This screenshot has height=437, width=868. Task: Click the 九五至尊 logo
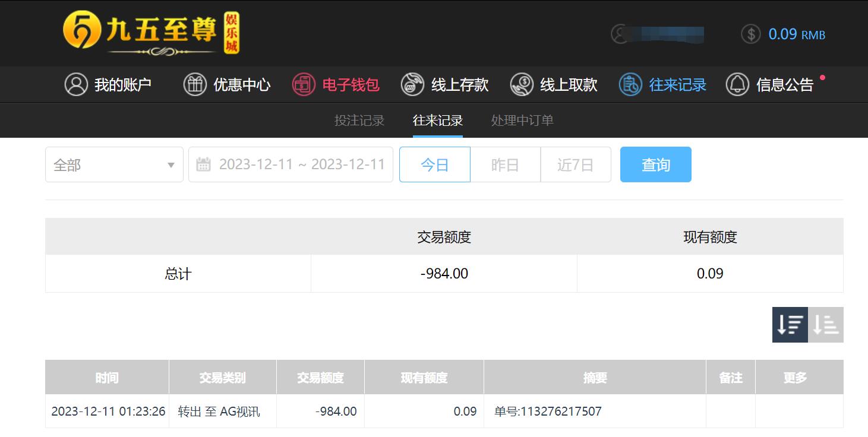pyautogui.click(x=151, y=33)
